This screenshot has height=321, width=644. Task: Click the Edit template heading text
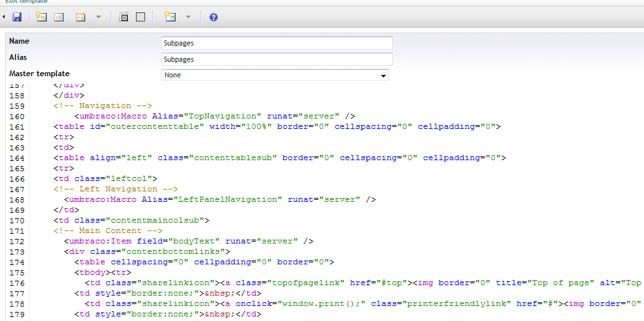26,2
